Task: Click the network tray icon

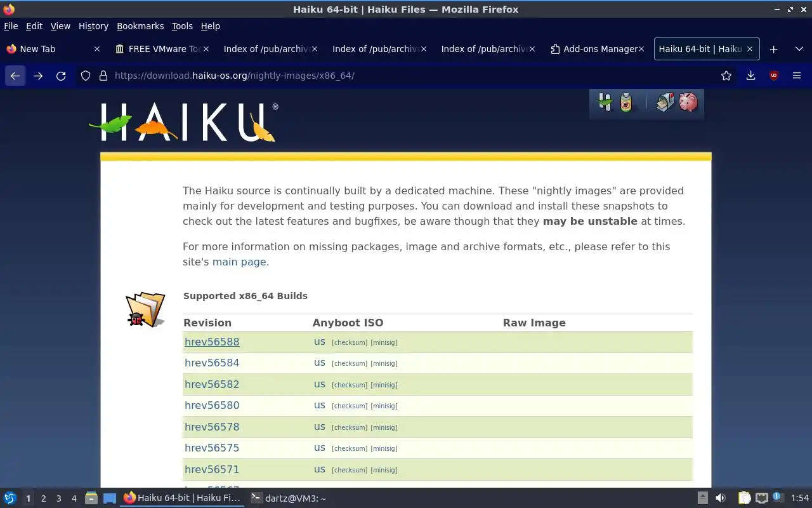Action: coord(761,498)
